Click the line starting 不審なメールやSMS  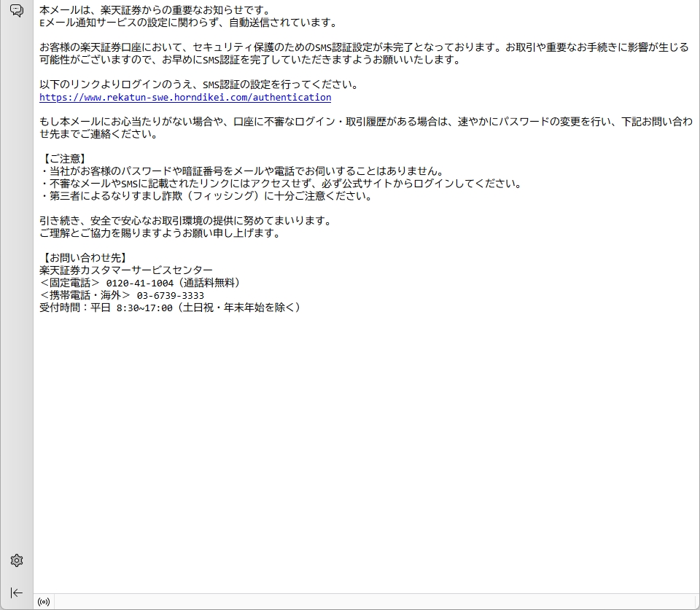[x=280, y=184]
